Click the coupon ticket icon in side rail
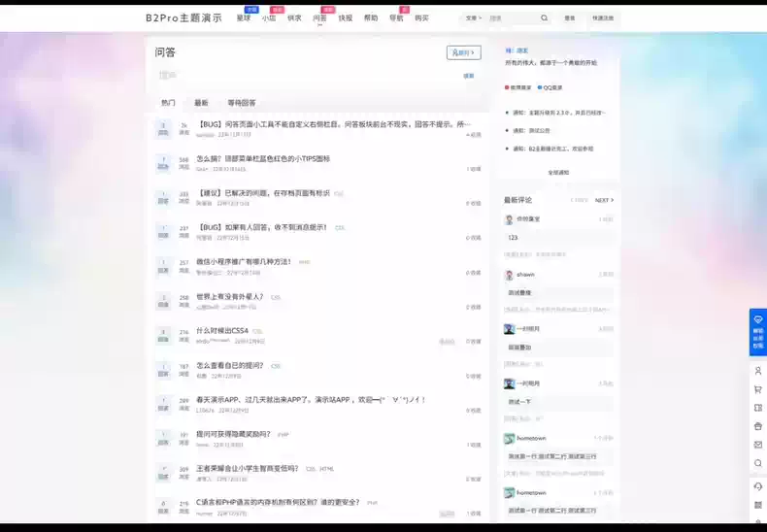The image size is (767, 532). 757,408
